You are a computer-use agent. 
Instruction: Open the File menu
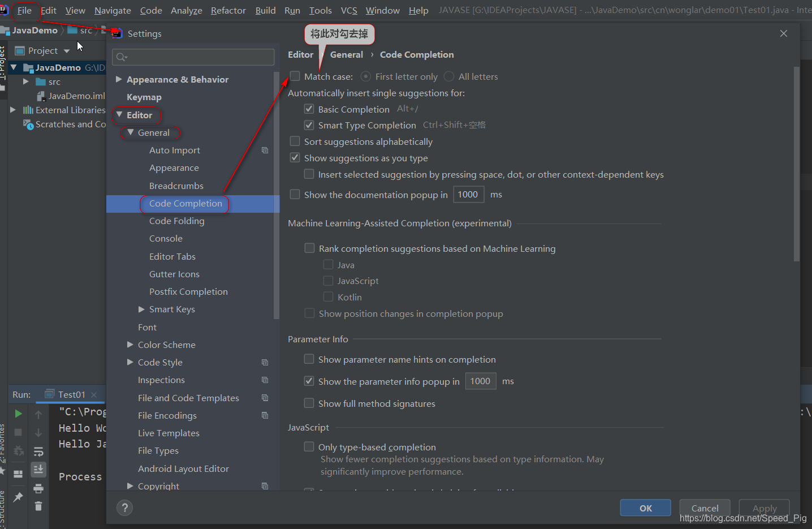coord(24,10)
